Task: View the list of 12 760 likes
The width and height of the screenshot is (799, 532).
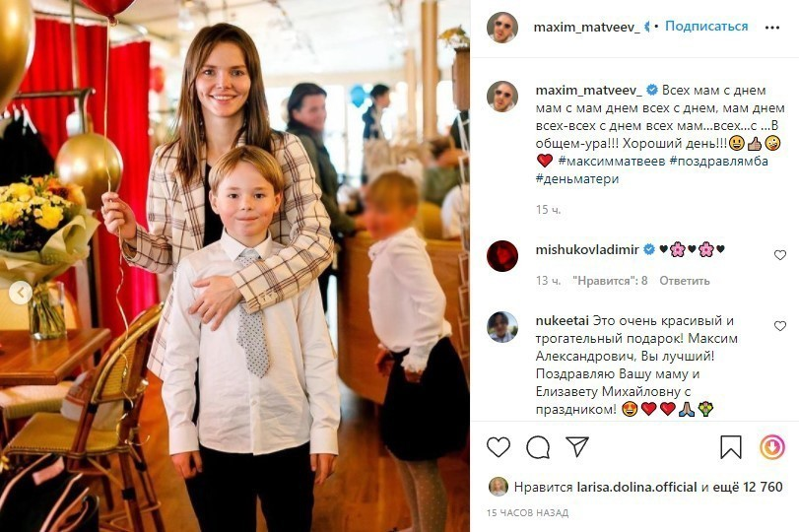Action: click(x=747, y=487)
